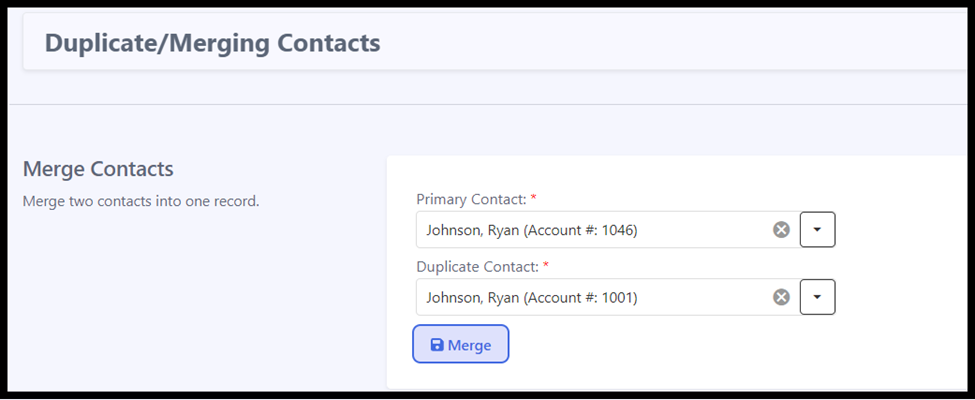This screenshot has width=975, height=400.
Task: Click the 'Account #: 1001' text
Action: pos(580,297)
